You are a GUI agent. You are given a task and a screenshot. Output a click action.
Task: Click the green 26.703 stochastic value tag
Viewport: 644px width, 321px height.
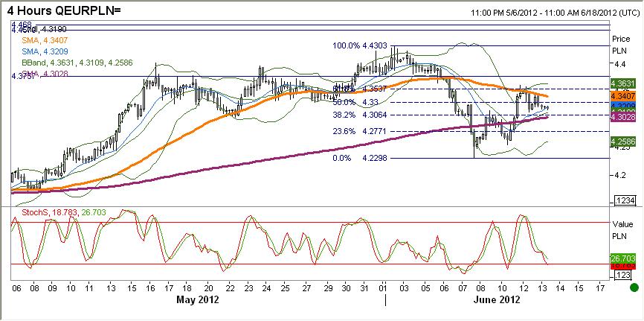pyautogui.click(x=623, y=258)
